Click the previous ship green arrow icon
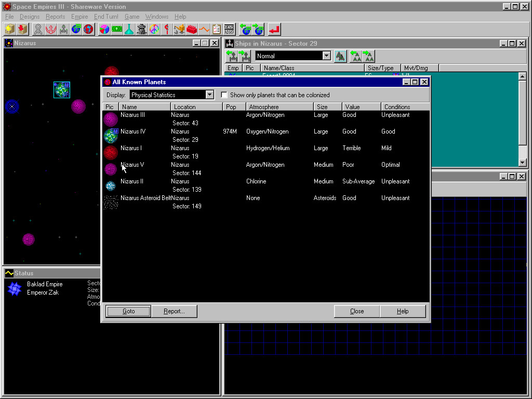The image size is (532, 399). [232, 56]
